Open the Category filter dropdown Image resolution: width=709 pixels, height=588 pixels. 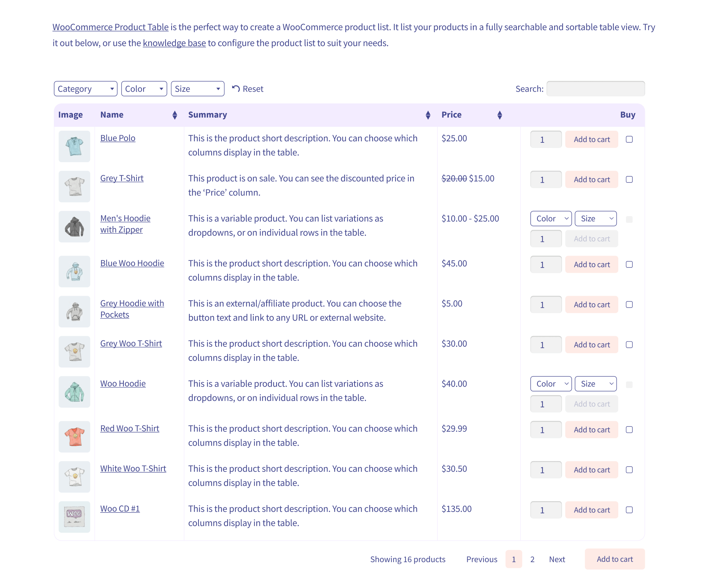point(85,89)
